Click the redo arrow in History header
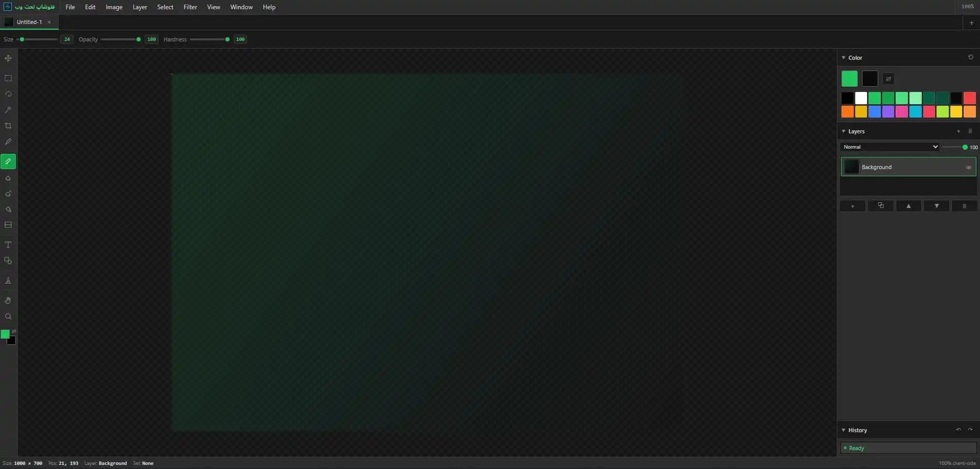The image size is (980, 469). pyautogui.click(x=970, y=430)
